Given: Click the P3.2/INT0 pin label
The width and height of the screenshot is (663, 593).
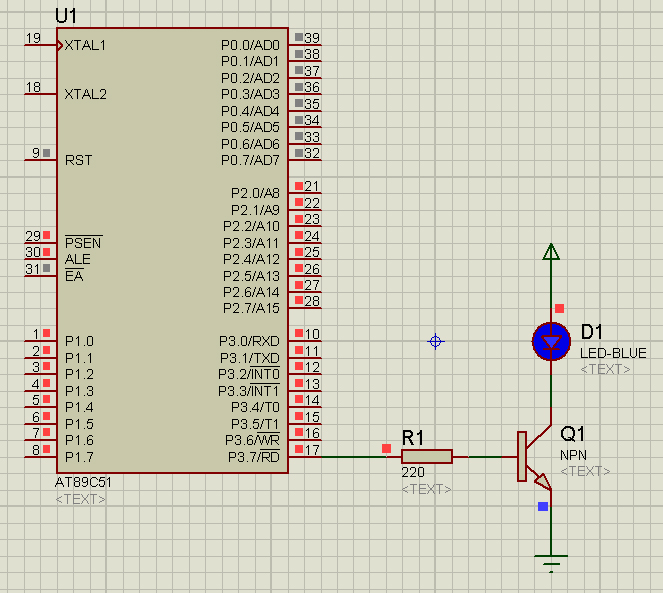Looking at the screenshot, I should click(249, 374).
